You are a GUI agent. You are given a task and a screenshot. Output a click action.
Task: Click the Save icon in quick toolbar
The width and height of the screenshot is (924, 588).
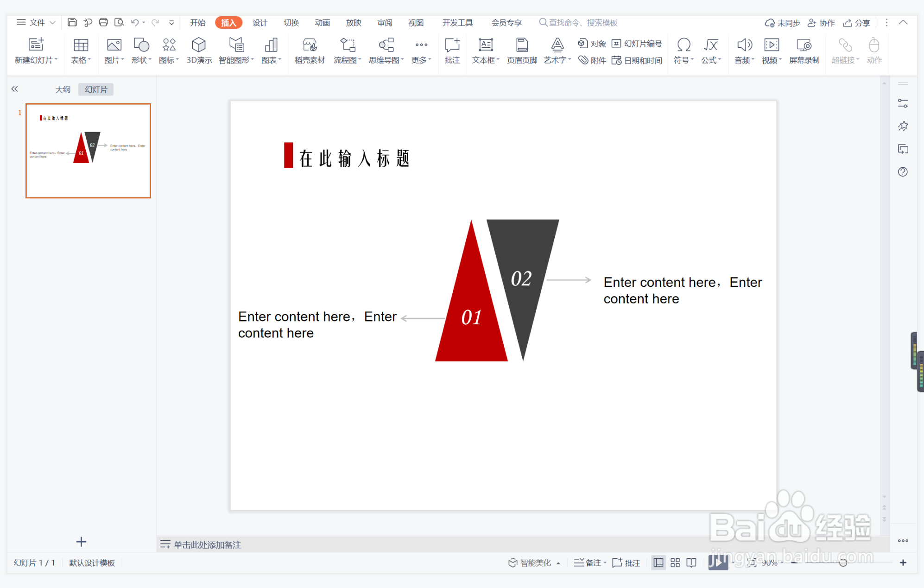click(x=72, y=22)
